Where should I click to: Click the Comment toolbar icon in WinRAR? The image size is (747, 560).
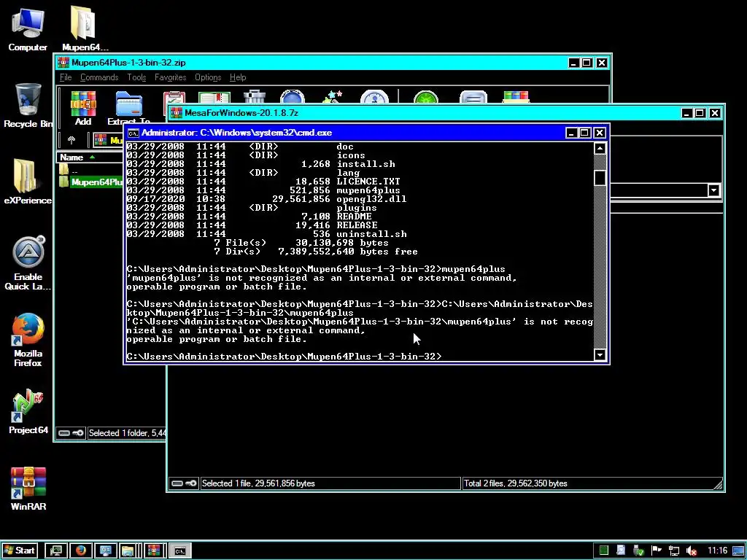[473, 97]
